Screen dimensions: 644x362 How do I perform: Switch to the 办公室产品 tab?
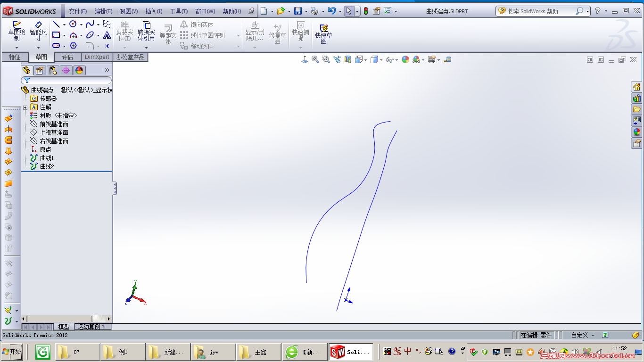pyautogui.click(x=131, y=57)
